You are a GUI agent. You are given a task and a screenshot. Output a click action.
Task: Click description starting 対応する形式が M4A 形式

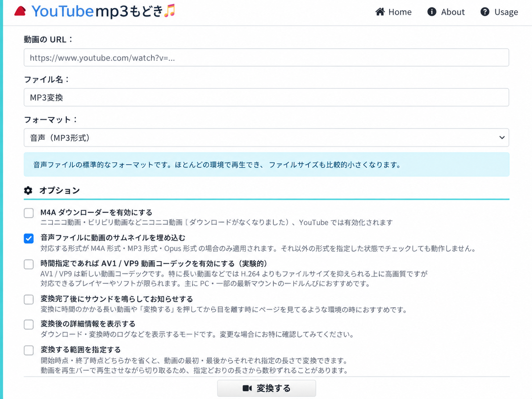coord(258,248)
